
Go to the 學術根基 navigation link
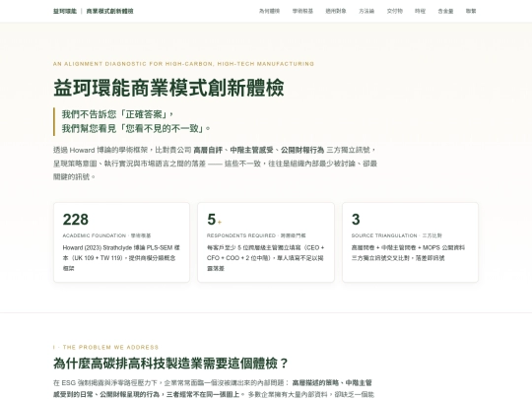[302, 11]
